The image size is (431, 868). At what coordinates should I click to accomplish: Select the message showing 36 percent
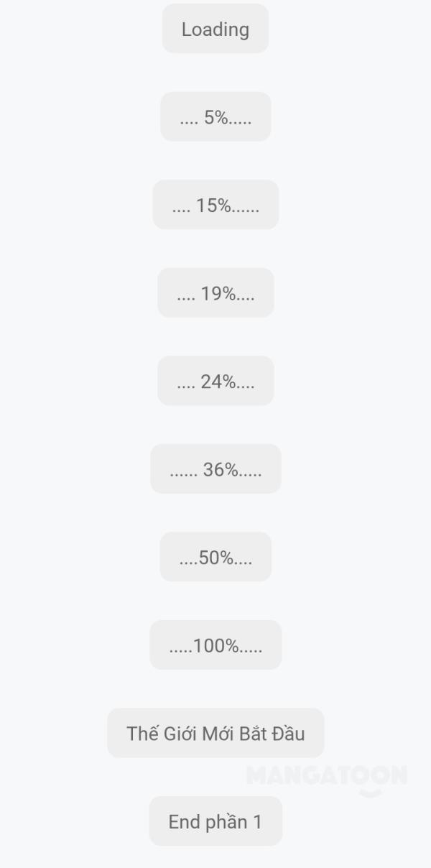point(215,469)
